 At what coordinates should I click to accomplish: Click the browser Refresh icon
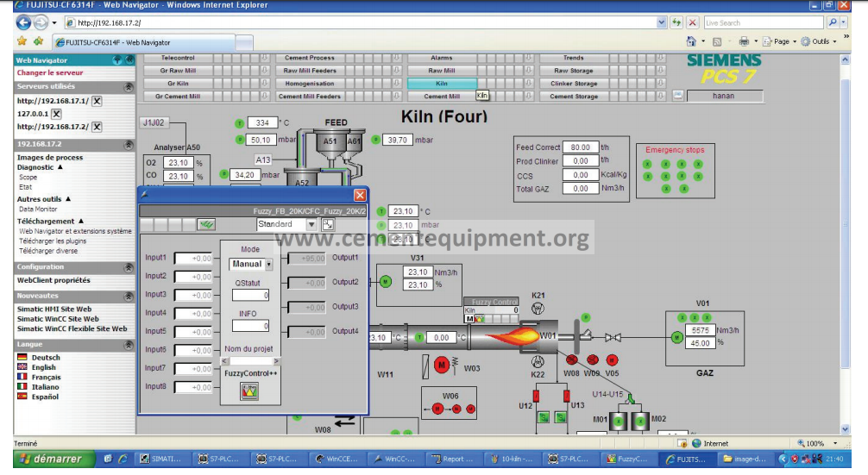click(x=676, y=22)
